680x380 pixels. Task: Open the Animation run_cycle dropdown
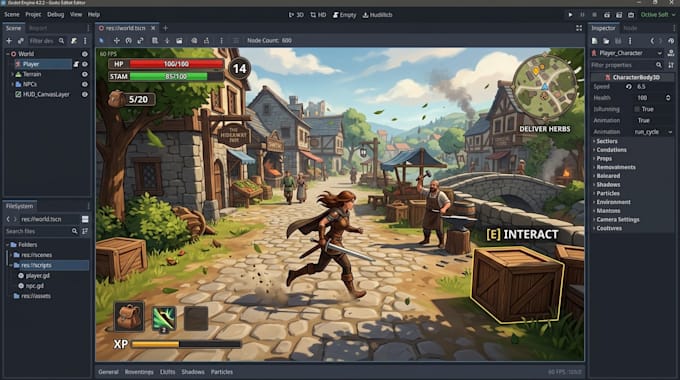coord(653,132)
